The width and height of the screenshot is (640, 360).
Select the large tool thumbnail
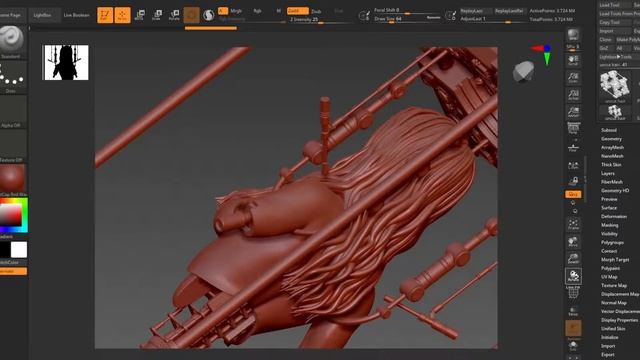pyautogui.click(x=615, y=85)
